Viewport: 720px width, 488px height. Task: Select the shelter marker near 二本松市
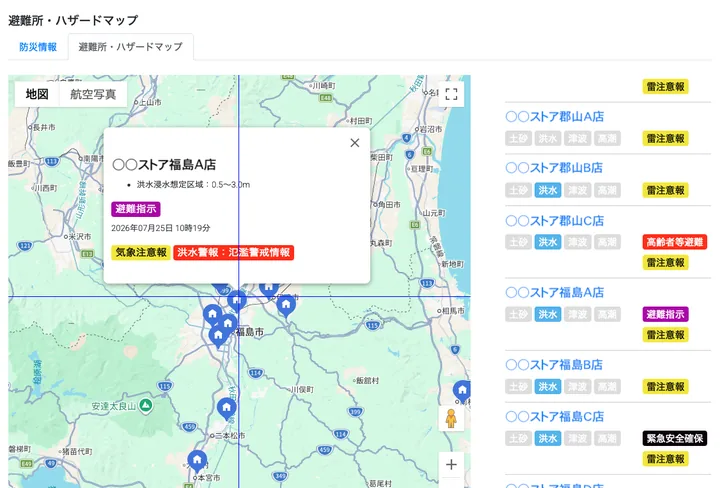pos(226,409)
